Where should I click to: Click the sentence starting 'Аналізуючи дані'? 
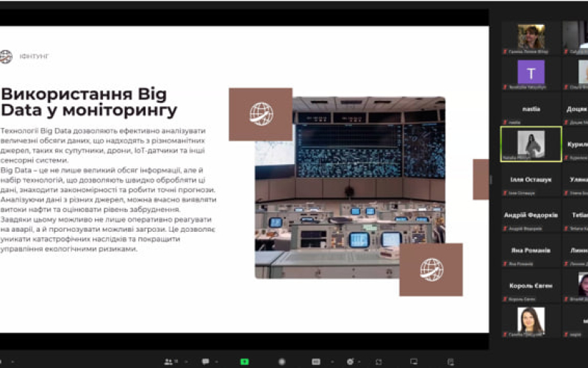coord(108,205)
